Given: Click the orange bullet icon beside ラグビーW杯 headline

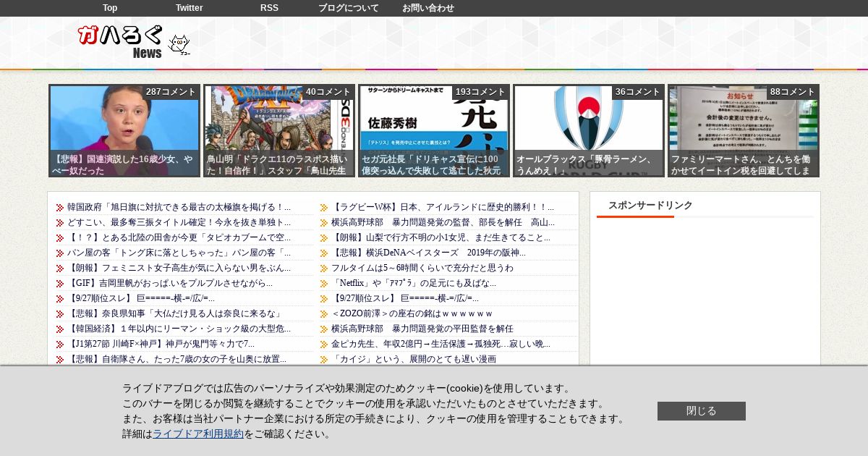Looking at the screenshot, I should (x=324, y=208).
